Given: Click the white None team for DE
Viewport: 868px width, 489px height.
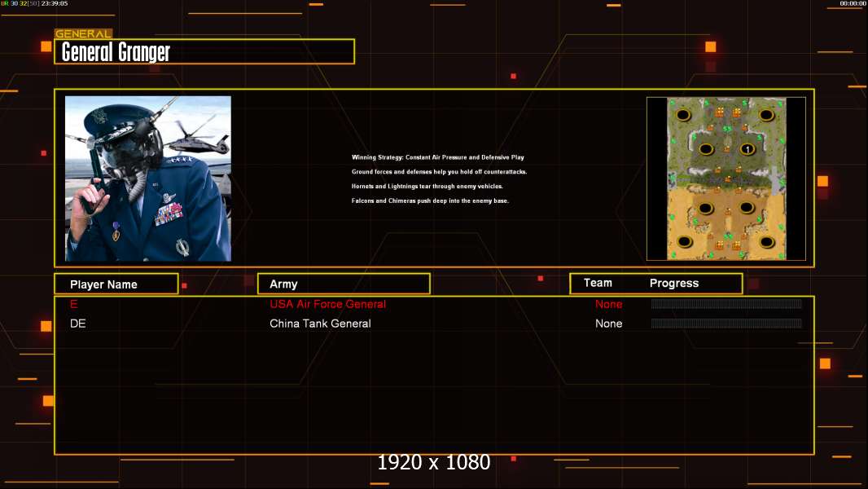Looking at the screenshot, I should pos(608,324).
